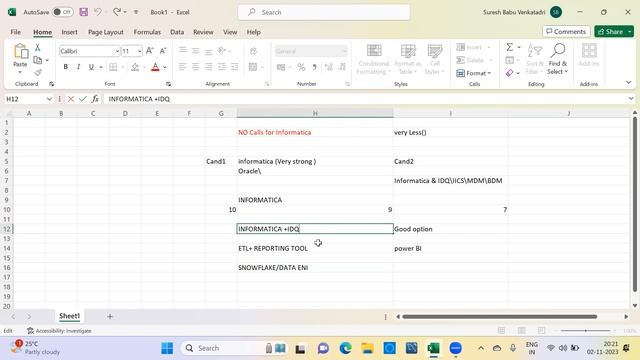Collapse the ribbon with chevron
This screenshot has height=360, width=640.
[629, 82]
